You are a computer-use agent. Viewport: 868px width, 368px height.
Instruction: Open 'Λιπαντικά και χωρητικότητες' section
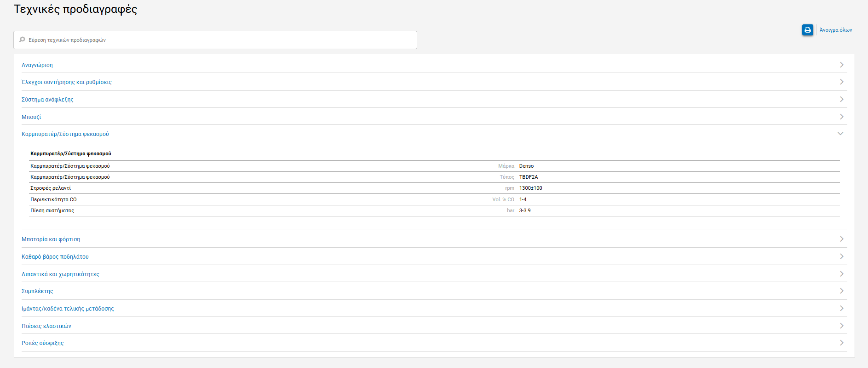tap(60, 274)
